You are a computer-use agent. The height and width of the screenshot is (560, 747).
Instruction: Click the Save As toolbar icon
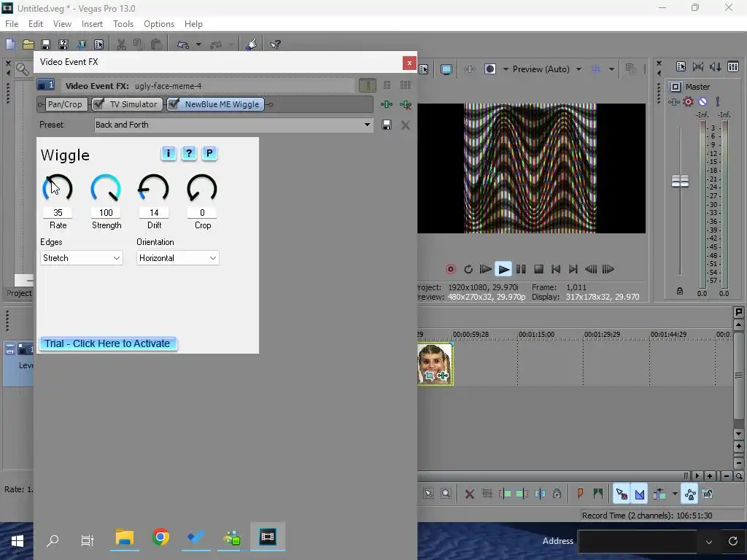click(63, 44)
